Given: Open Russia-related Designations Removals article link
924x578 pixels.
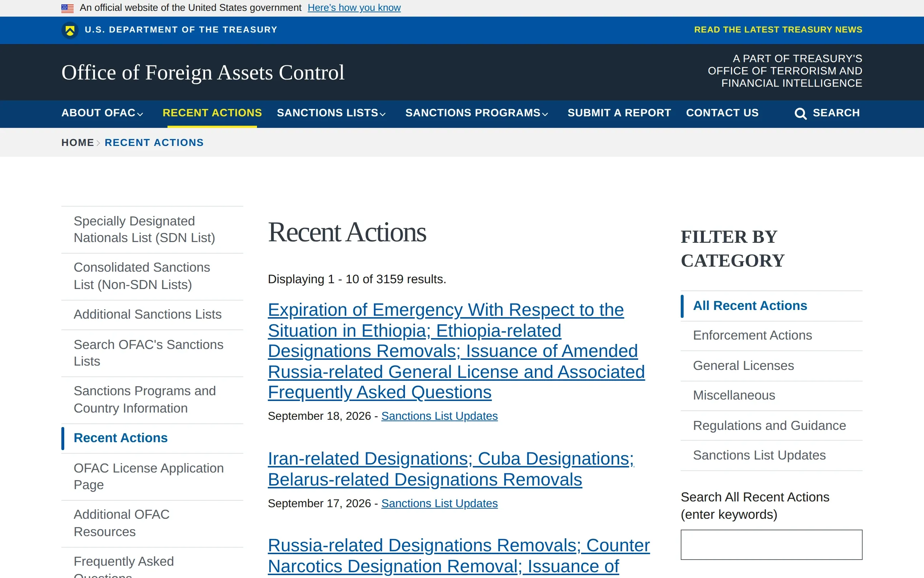Looking at the screenshot, I should point(458,556).
